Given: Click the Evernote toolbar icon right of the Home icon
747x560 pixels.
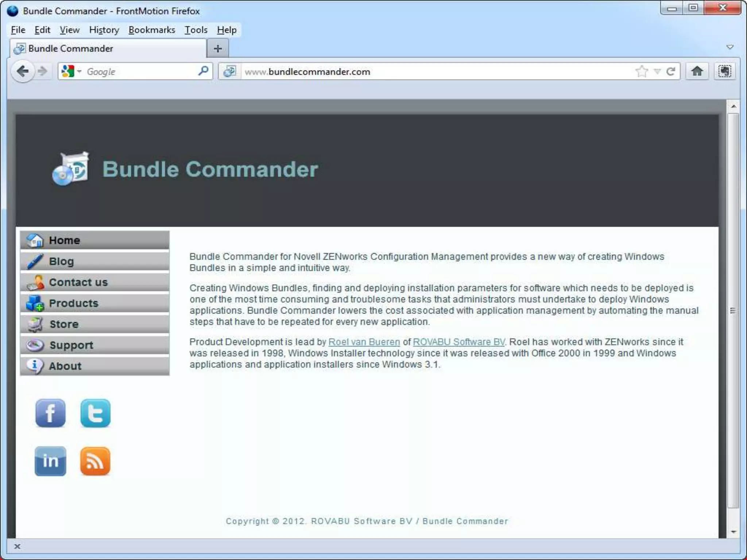Looking at the screenshot, I should (724, 71).
